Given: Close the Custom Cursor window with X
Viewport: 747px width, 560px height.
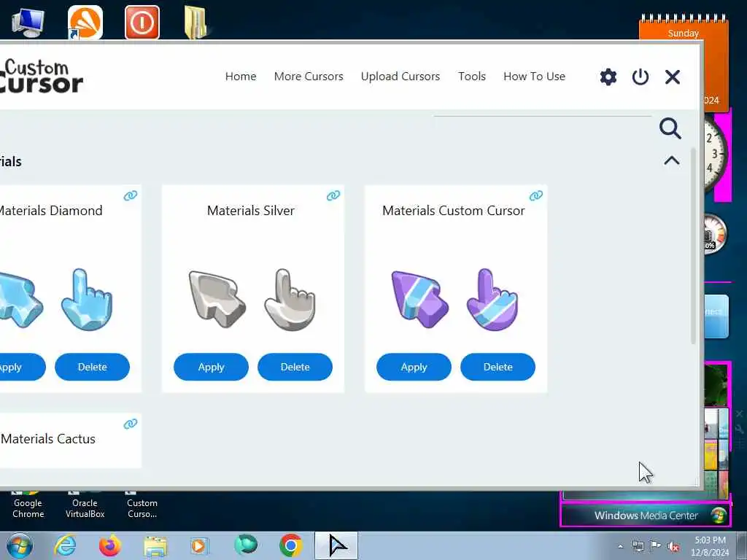Looking at the screenshot, I should [x=672, y=77].
